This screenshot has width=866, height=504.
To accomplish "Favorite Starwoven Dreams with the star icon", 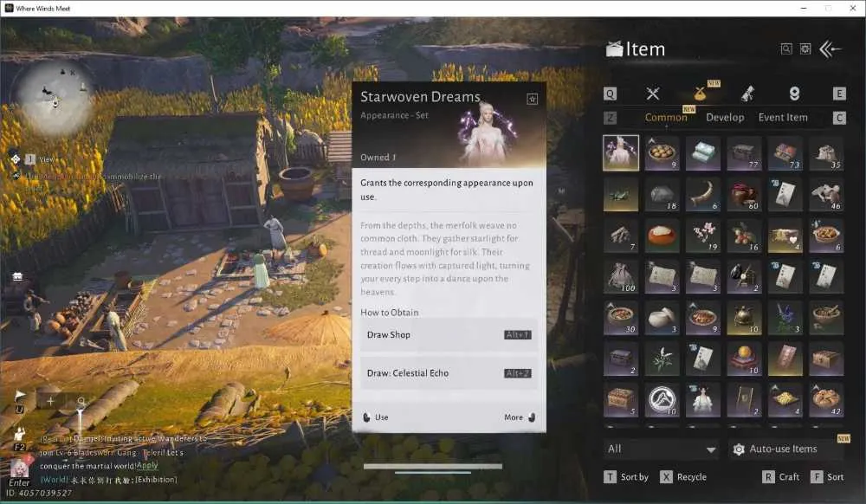I will pos(532,99).
